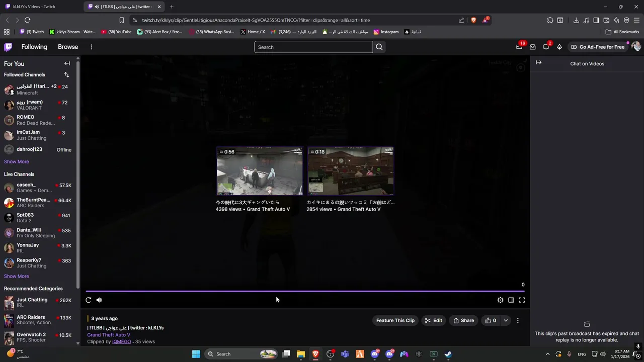644x362 pixels.
Task: Open a new browser tab
Action: pyautogui.click(x=172, y=7)
